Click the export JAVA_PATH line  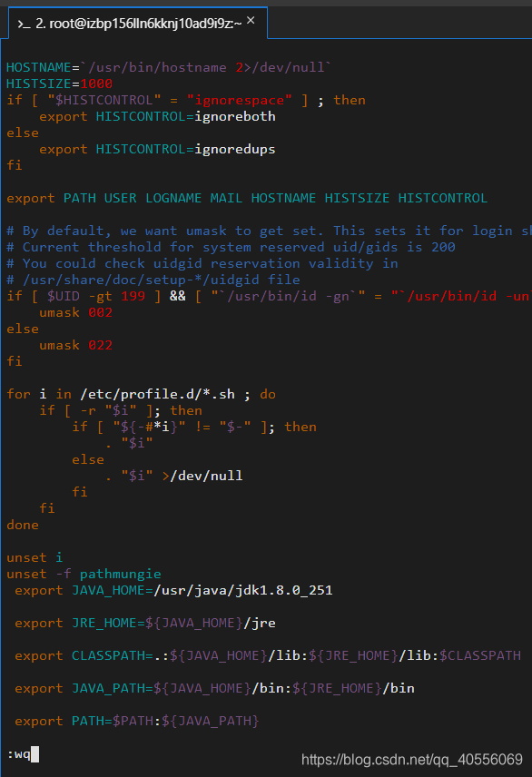point(214,688)
